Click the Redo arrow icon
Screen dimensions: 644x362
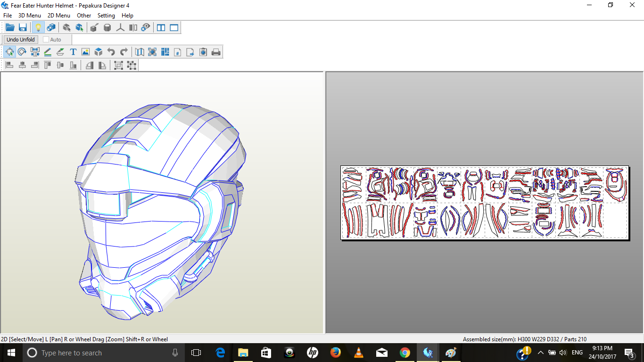click(x=124, y=52)
